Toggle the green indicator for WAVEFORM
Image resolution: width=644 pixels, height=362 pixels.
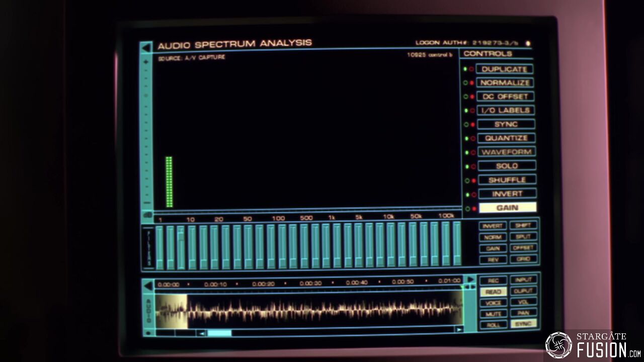(x=467, y=152)
